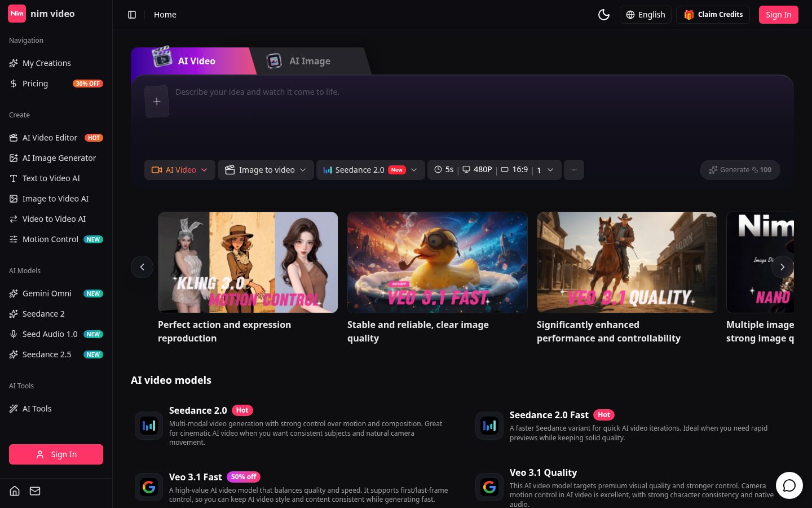Click the Seedance 2.0 Fast model icon
Screen dimensions: 812x508
tap(489, 426)
